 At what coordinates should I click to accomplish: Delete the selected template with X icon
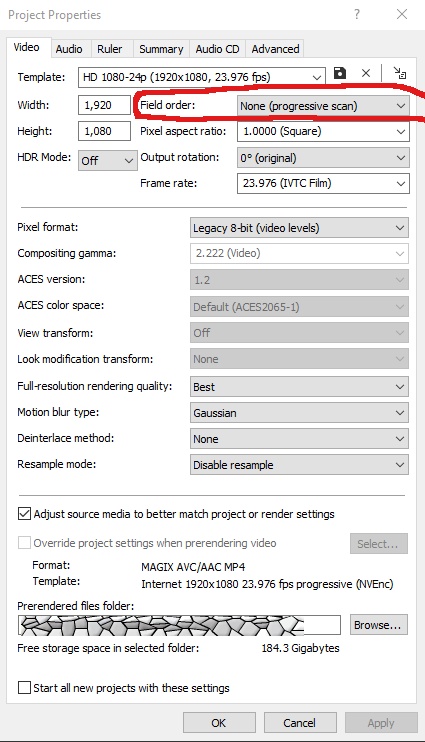tap(366, 73)
